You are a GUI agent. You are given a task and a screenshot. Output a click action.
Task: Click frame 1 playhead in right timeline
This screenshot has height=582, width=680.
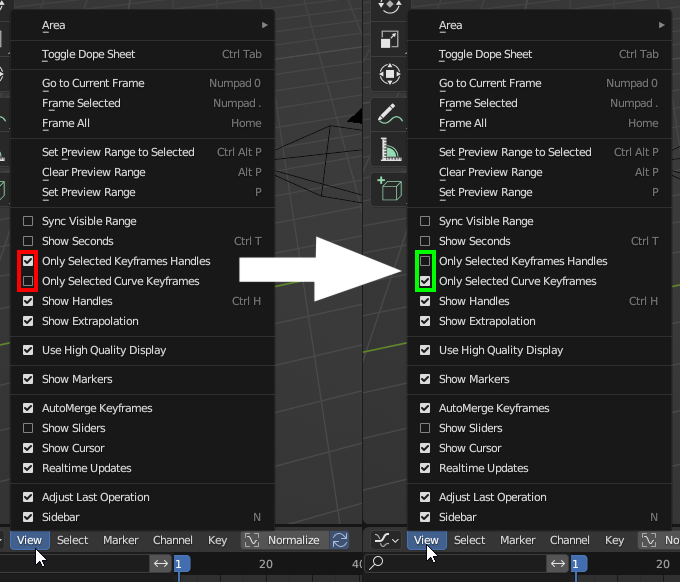click(x=579, y=564)
